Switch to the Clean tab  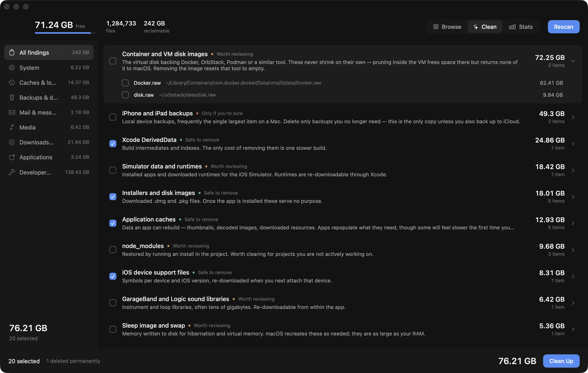point(485,27)
